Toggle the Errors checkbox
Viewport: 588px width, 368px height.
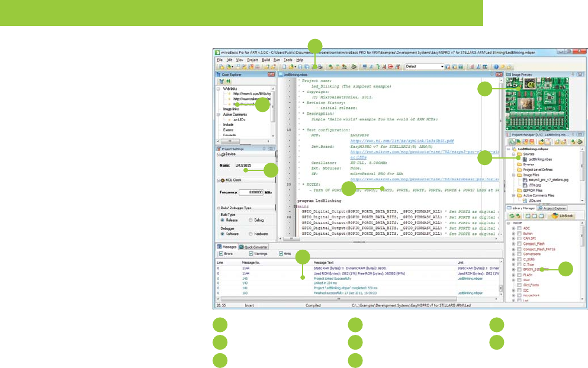click(x=221, y=254)
